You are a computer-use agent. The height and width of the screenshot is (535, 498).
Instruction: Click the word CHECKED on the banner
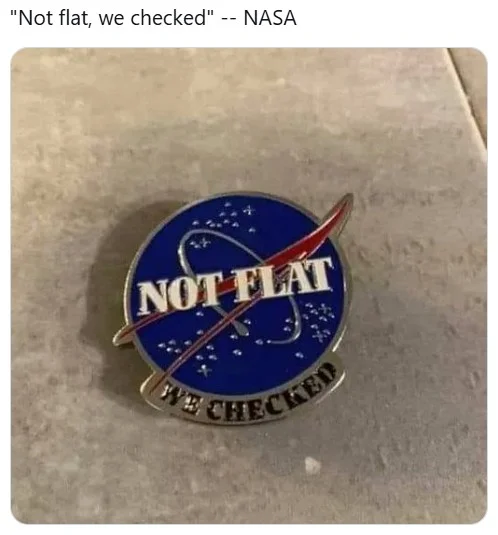click(271, 397)
